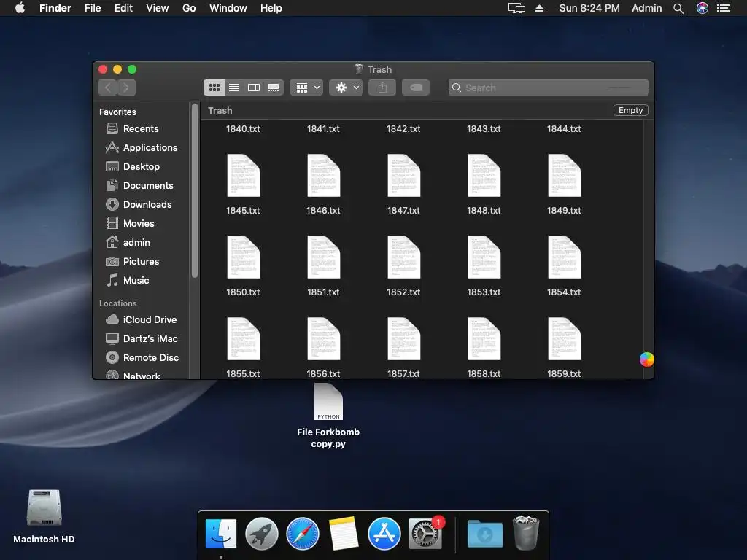The height and width of the screenshot is (560, 747).
Task: Click the file name 1842.txt
Action: 403,128
